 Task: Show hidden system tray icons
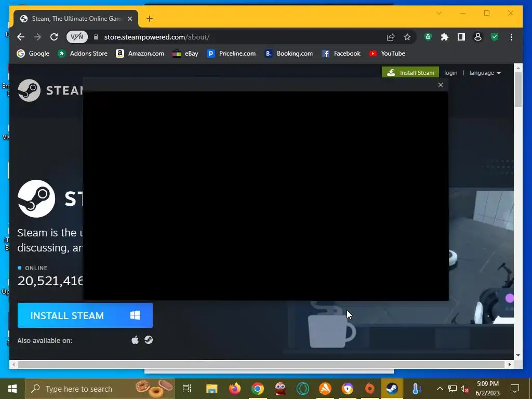(440, 389)
